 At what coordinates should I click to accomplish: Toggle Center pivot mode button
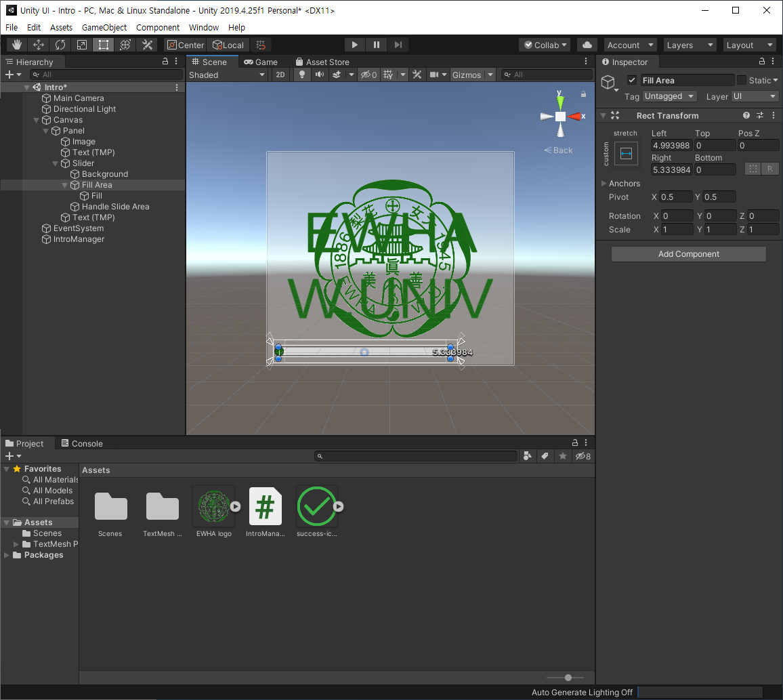click(x=186, y=45)
